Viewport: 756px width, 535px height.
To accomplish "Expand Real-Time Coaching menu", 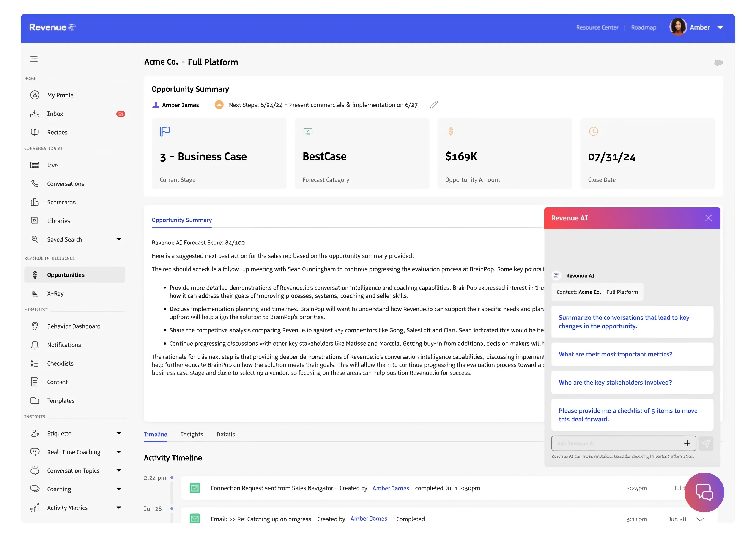I will pyautogui.click(x=119, y=452).
